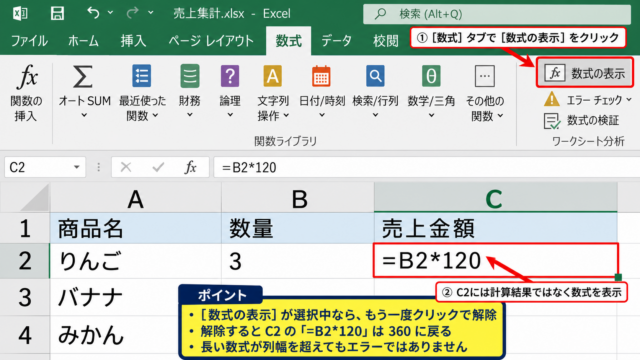Screen dimensions: 640x360
Task: Open the 論理 functions question-mark icon
Action: 230,76
